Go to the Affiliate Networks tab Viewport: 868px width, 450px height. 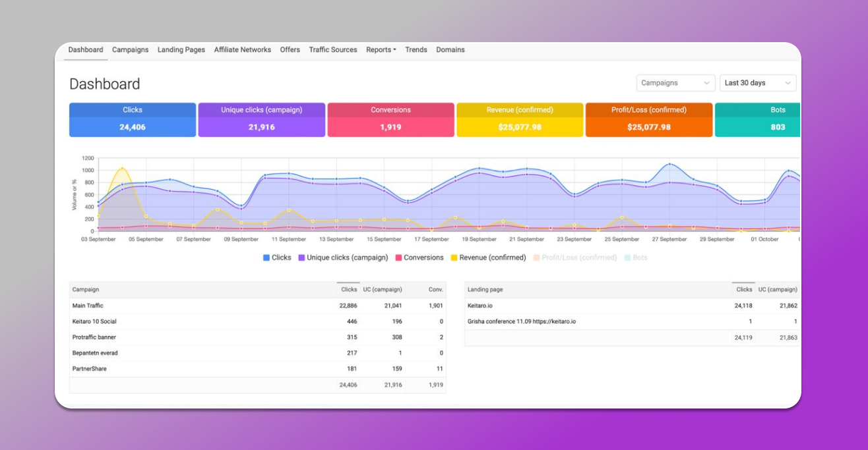242,50
